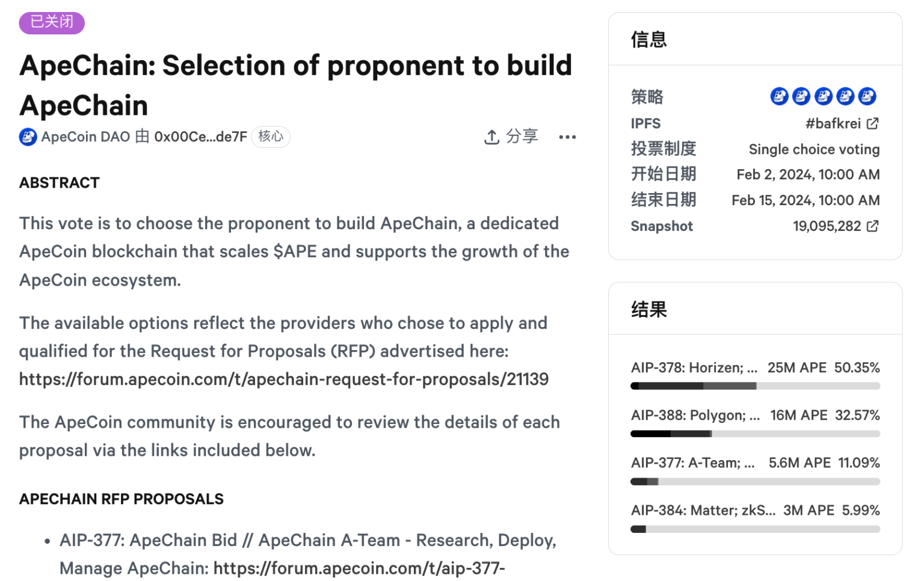Open the apechain-request-for-proposals forum link

(283, 379)
